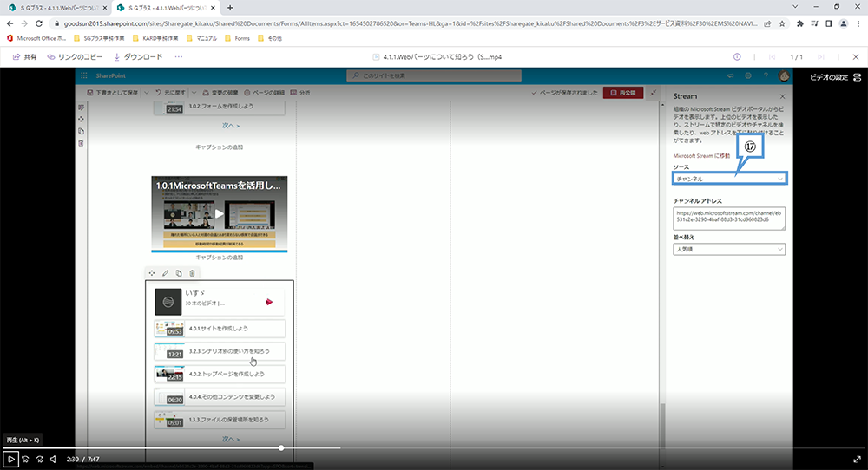Bookmark this page with the star icon
Viewport: 868px width, 470px height.
click(x=782, y=23)
